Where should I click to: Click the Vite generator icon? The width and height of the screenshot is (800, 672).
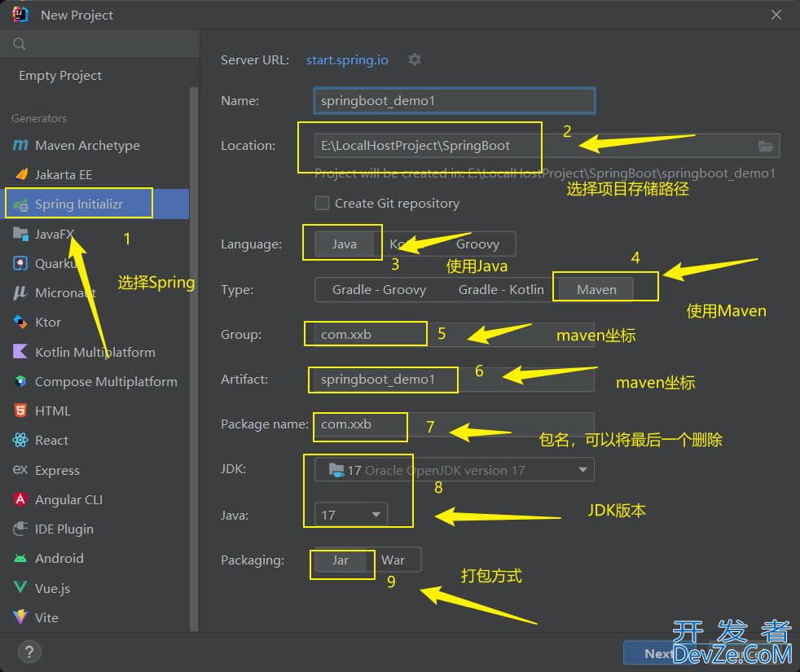tap(20, 617)
